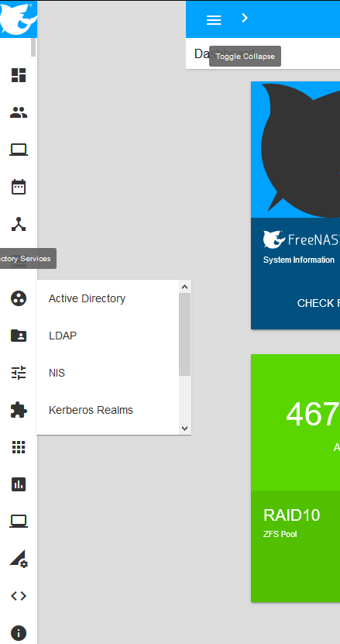Click the right chevron in top bar
Screen dimensions: 340x644
tap(245, 18)
